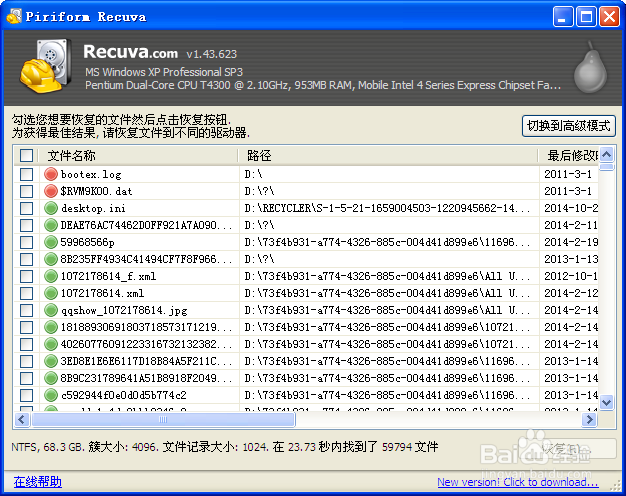Click the red status dot of $RVM9K00.dat

click(x=51, y=191)
